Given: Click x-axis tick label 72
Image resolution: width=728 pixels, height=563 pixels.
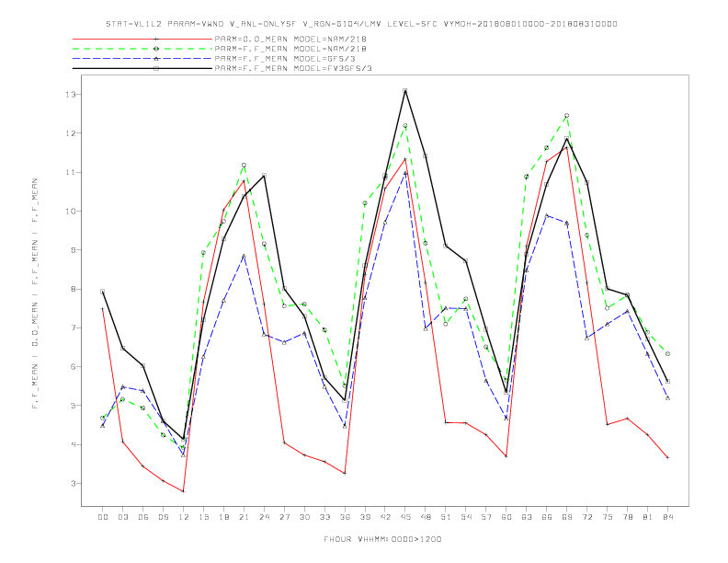Looking at the screenshot, I should coord(586,517).
